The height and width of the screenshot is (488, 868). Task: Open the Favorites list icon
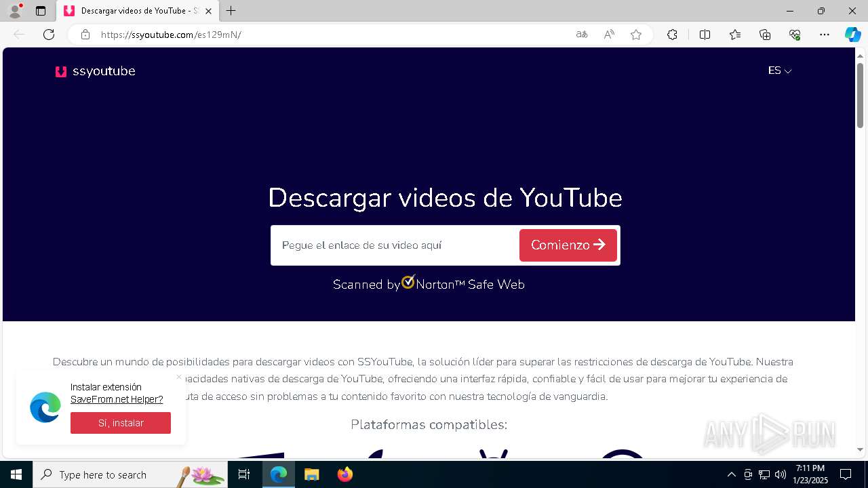click(735, 35)
